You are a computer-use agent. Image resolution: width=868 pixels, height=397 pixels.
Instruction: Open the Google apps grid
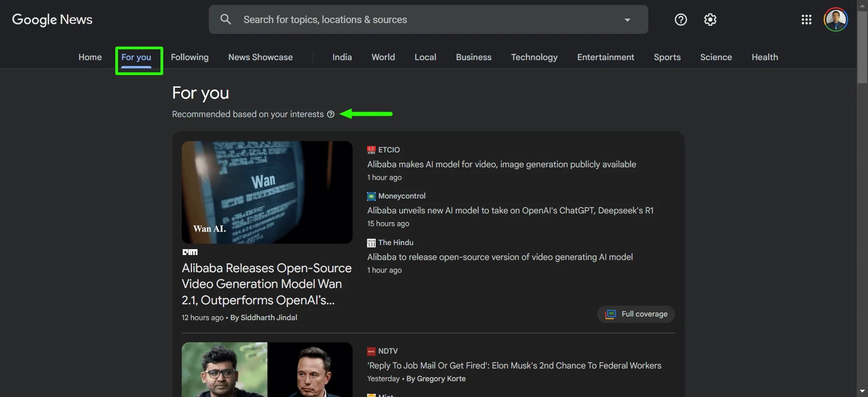pos(807,19)
